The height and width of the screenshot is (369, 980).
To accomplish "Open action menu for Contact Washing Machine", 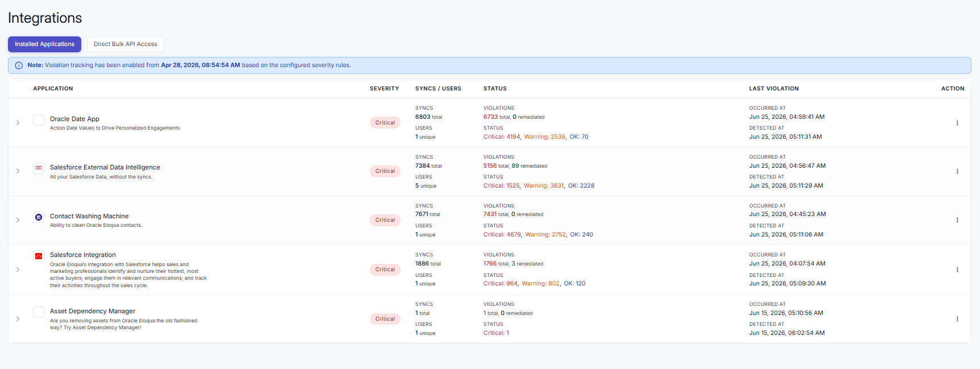I will click(x=957, y=220).
